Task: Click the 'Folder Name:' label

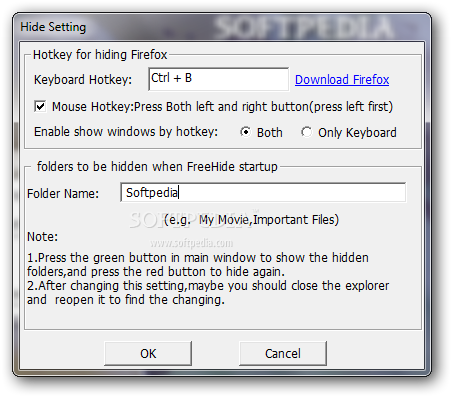Action: 63,194
